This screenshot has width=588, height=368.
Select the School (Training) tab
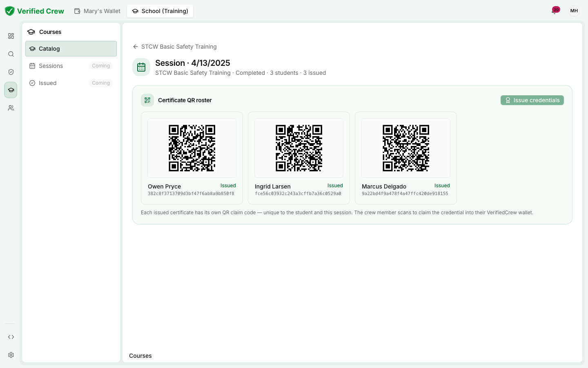tap(160, 11)
